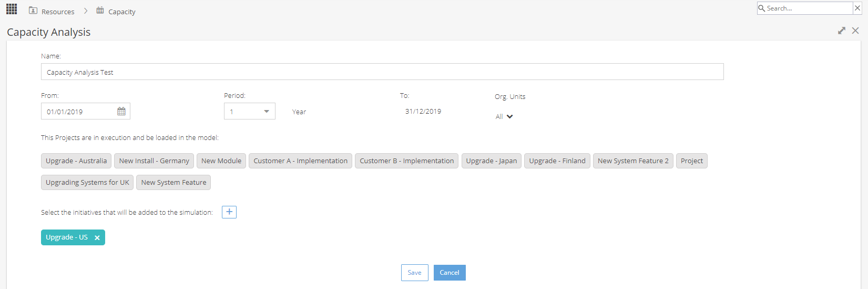
Task: Select the Upgrade - Australia project tag
Action: (76, 161)
